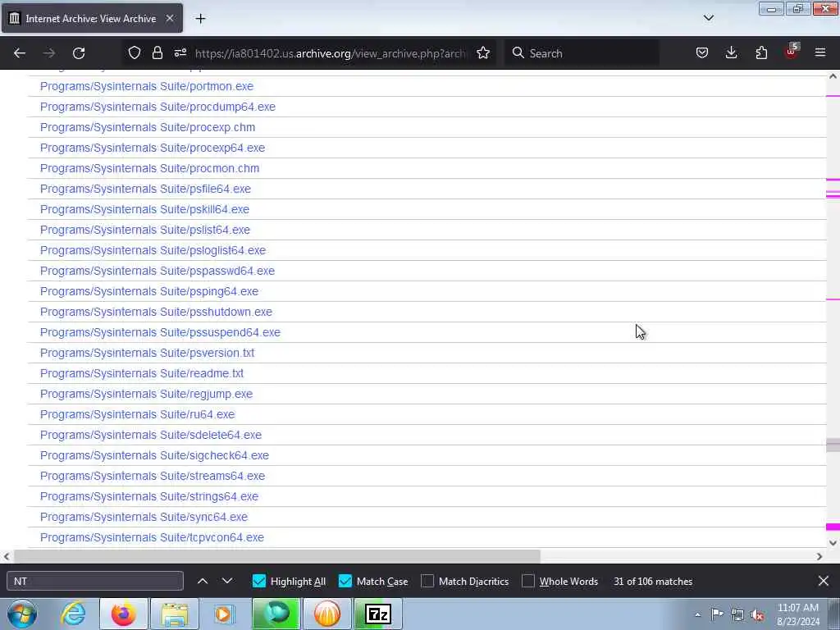Open pssuspend64.exe file link
This screenshot has width=840, height=630.
(160, 332)
